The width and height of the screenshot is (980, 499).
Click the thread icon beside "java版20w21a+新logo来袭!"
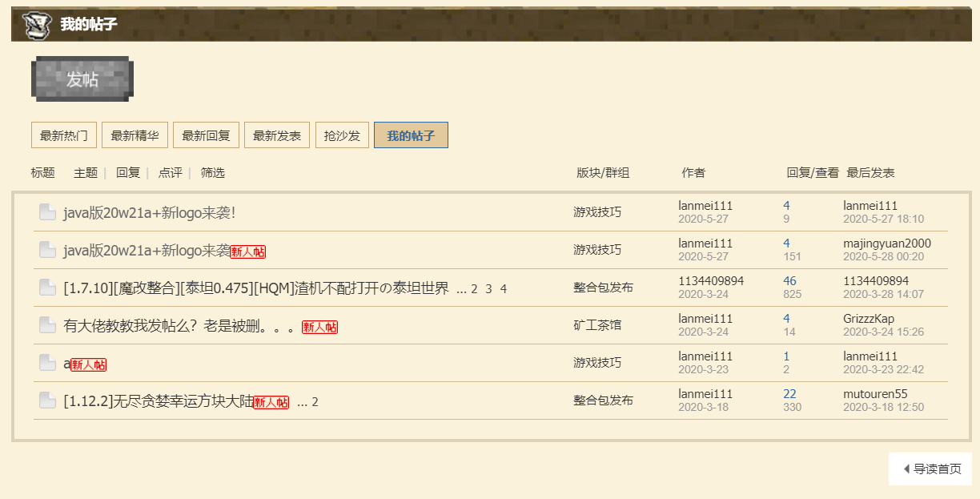pyautogui.click(x=47, y=211)
